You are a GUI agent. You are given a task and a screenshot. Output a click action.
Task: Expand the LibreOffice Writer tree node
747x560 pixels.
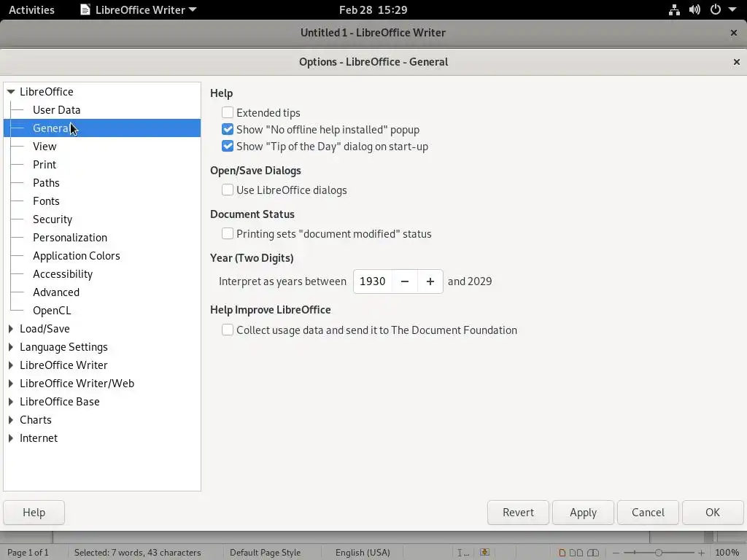[11, 365]
